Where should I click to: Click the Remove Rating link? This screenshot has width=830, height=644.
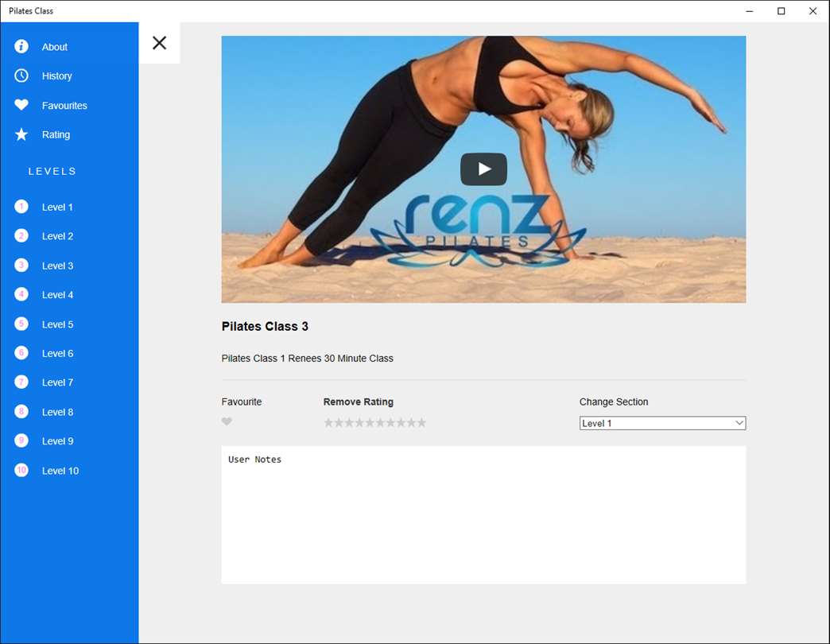(x=359, y=402)
